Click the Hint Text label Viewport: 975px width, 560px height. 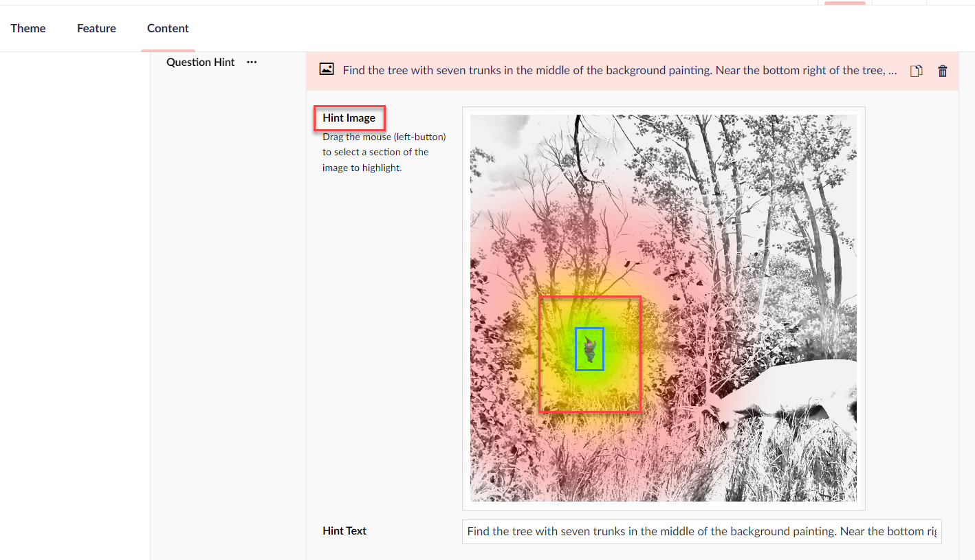(344, 530)
